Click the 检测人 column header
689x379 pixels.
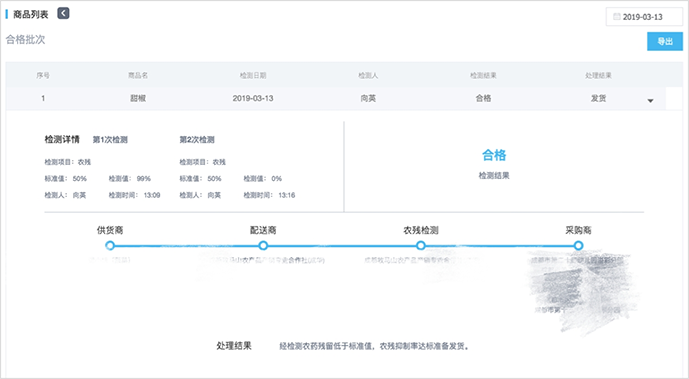(368, 76)
